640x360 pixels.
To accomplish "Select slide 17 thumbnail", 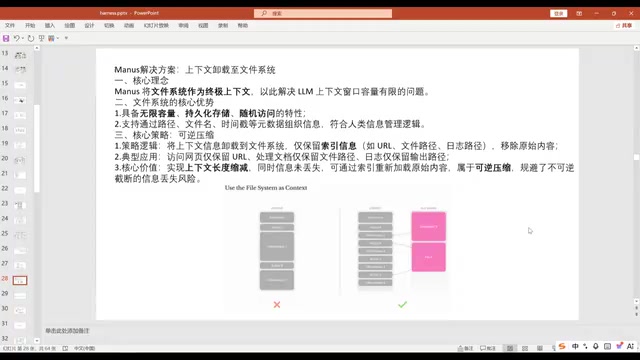I will coord(20,115).
